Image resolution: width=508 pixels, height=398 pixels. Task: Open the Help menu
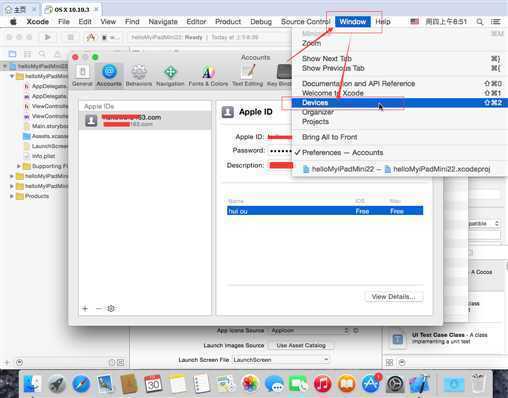pos(383,22)
